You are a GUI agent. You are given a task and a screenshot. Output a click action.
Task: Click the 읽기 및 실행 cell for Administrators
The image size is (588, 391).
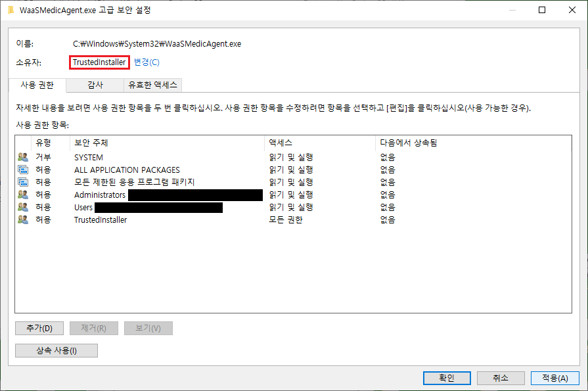click(291, 195)
